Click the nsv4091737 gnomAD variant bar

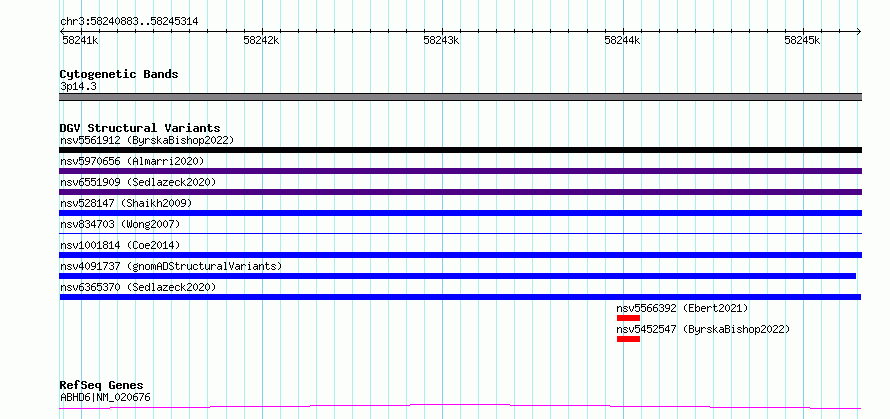click(457, 276)
